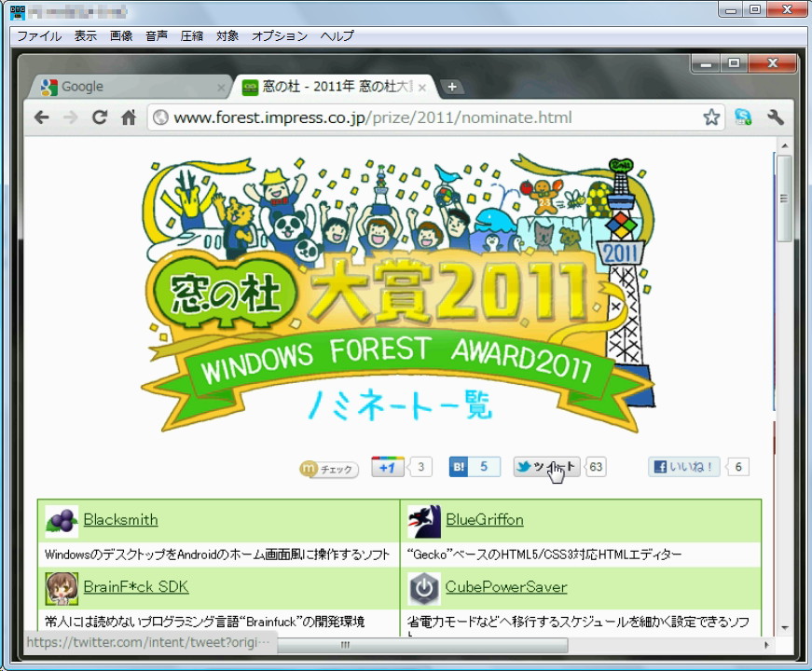Click the mixi チェック button

point(329,469)
